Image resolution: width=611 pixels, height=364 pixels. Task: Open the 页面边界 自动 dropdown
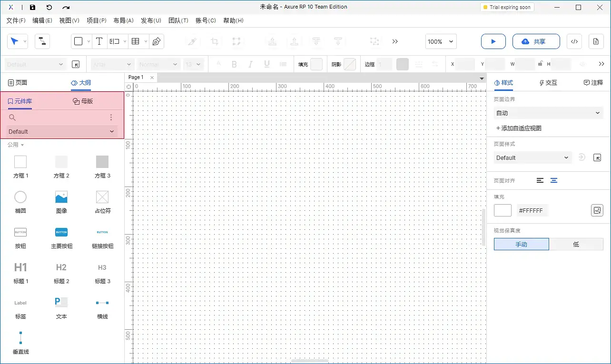pos(548,113)
